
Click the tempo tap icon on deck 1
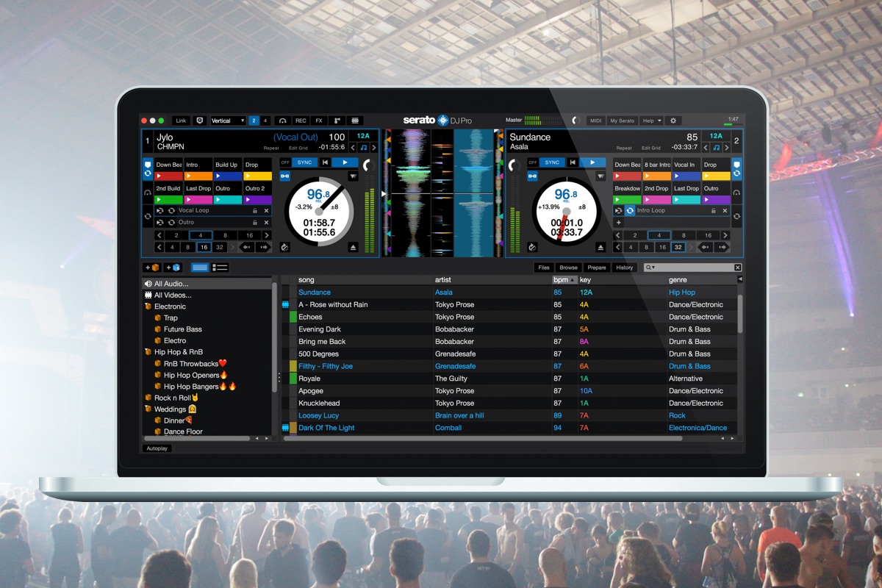click(285, 248)
